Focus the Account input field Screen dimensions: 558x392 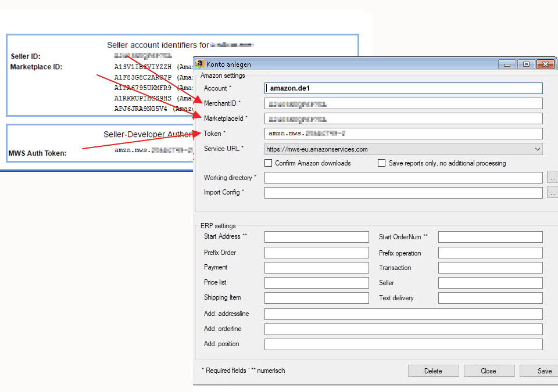click(x=403, y=88)
